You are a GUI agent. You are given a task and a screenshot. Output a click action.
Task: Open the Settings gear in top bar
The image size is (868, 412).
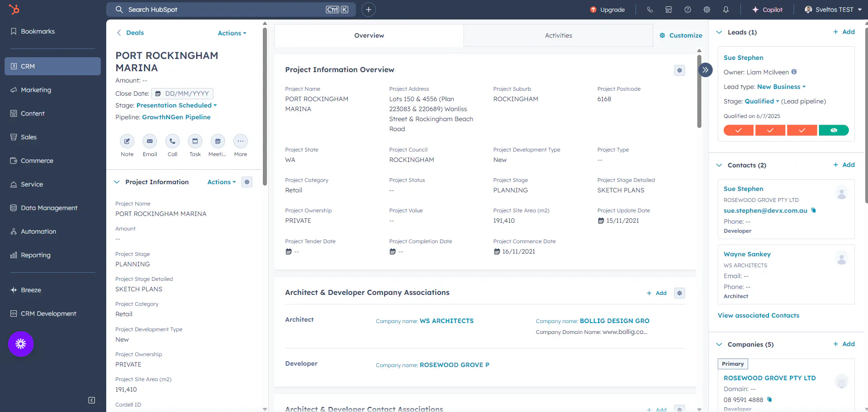[x=707, y=10]
